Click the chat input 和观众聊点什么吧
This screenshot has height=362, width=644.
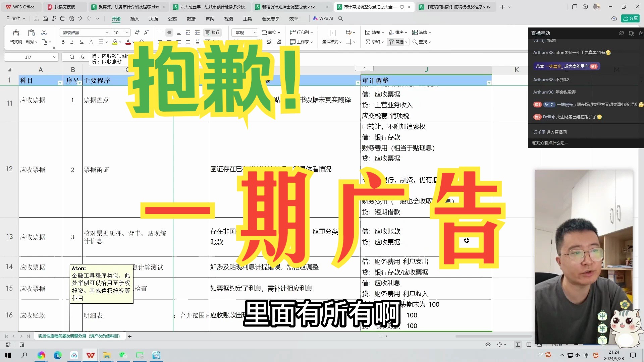pos(585,143)
